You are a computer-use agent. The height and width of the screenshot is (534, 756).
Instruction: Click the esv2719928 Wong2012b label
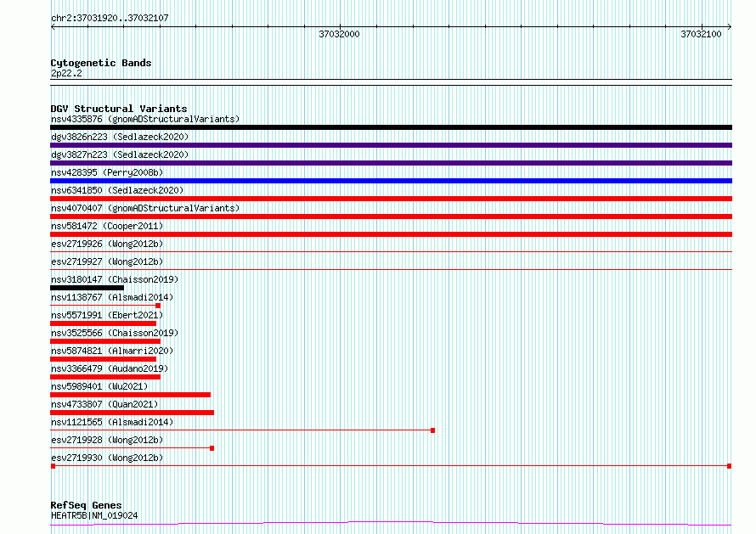pyautogui.click(x=107, y=440)
